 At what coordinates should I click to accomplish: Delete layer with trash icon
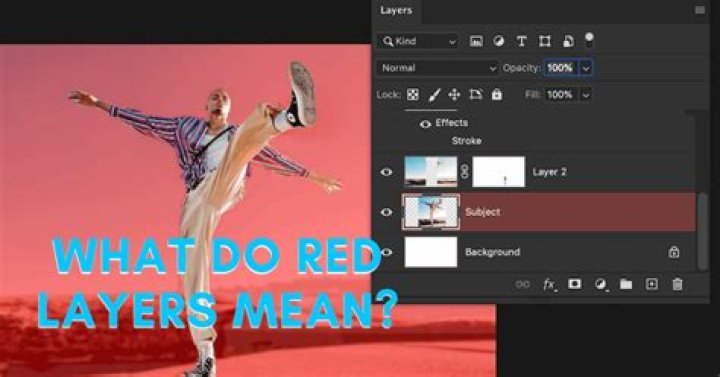[677, 284]
